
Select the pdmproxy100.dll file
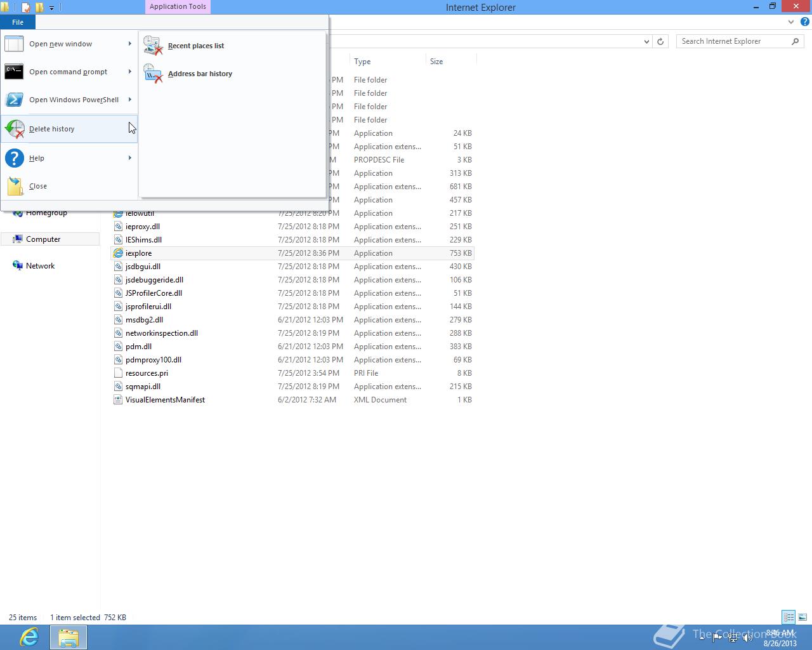pos(154,360)
